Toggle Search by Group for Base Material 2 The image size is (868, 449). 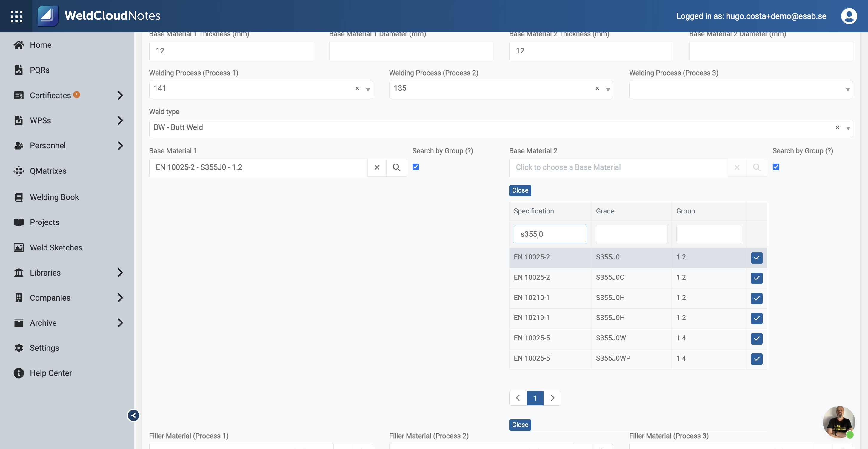coord(776,167)
